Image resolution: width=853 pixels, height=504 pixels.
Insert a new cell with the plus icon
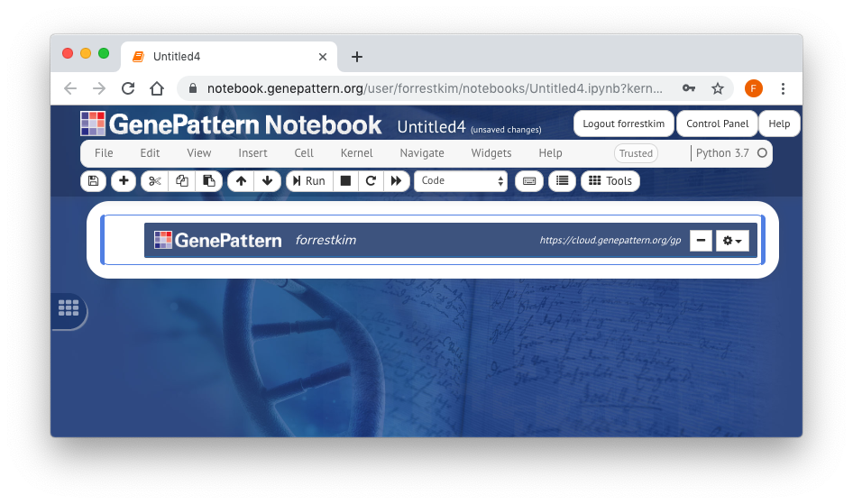pyautogui.click(x=124, y=181)
